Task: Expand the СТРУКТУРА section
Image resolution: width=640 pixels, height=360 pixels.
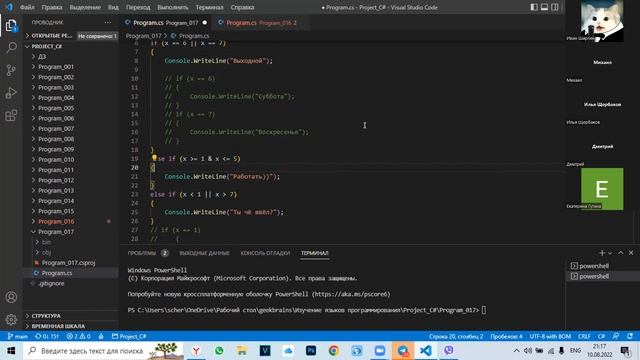Action: click(71, 316)
